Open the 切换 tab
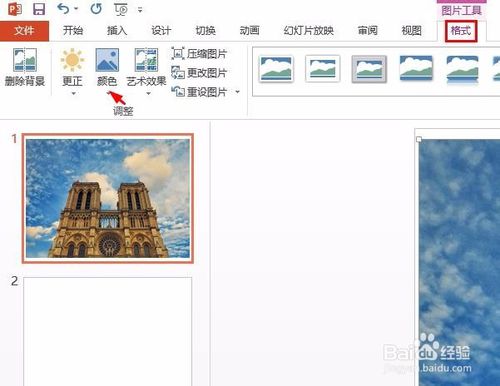 [x=205, y=31]
